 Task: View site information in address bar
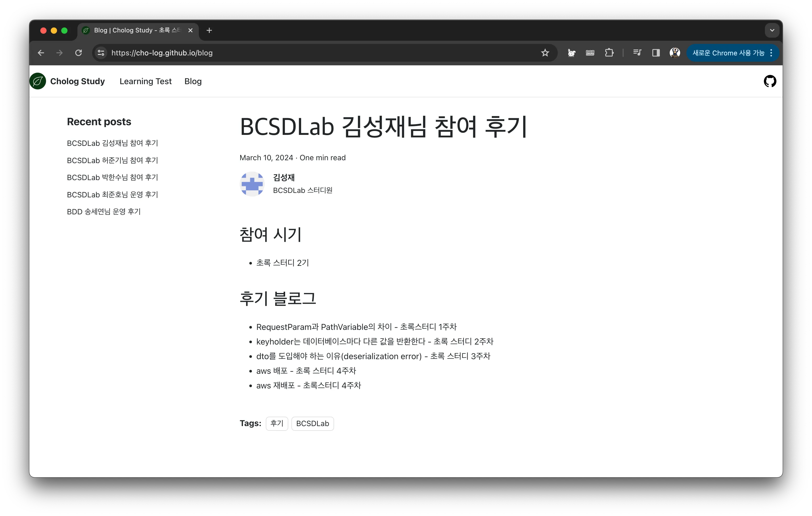pos(101,53)
